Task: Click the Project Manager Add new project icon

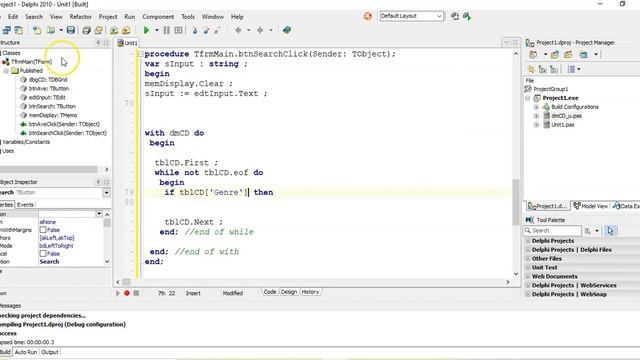Action: click(555, 54)
